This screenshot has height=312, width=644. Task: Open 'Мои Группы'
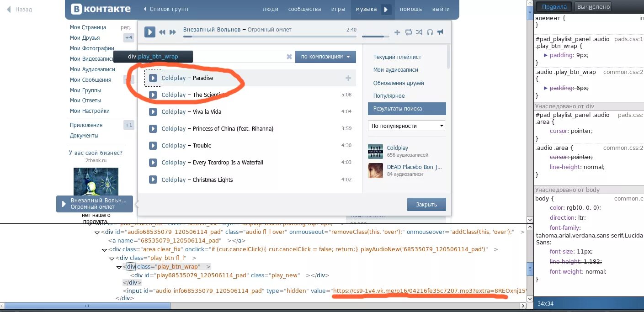[85, 90]
